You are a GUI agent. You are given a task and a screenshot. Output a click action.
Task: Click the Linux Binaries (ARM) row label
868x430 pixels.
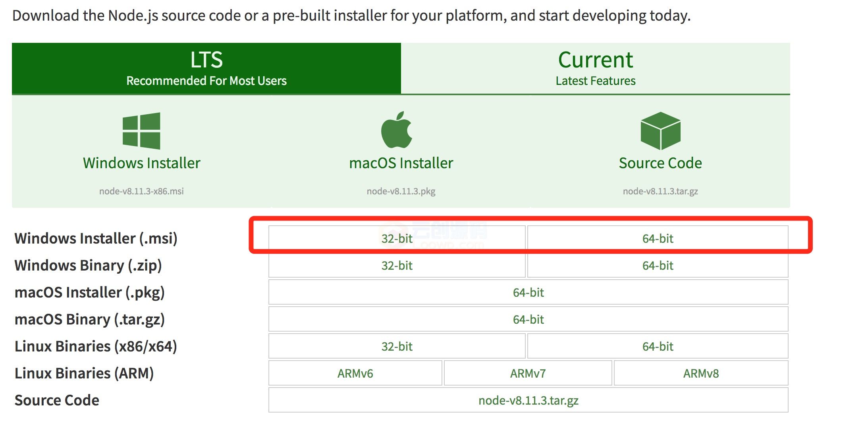(84, 373)
